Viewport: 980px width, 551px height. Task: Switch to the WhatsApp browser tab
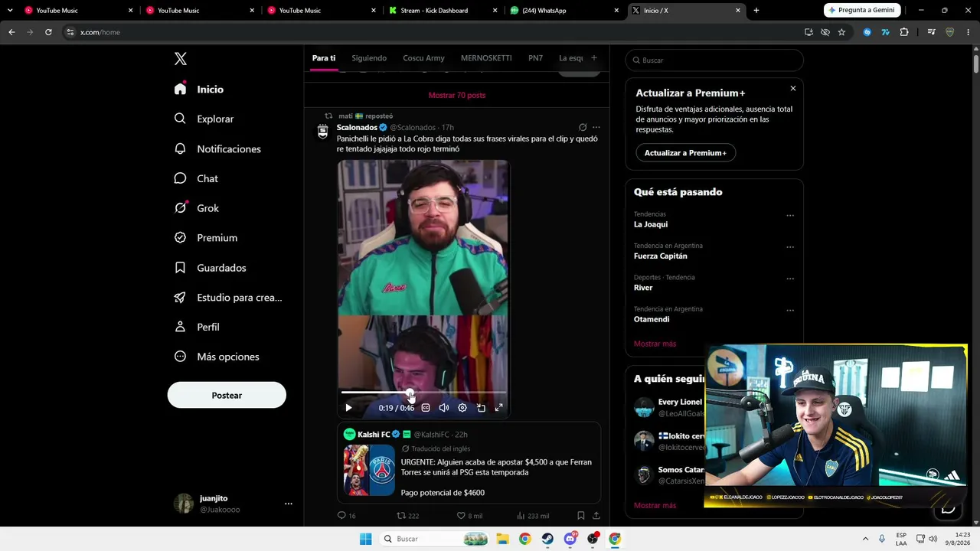[563, 11]
